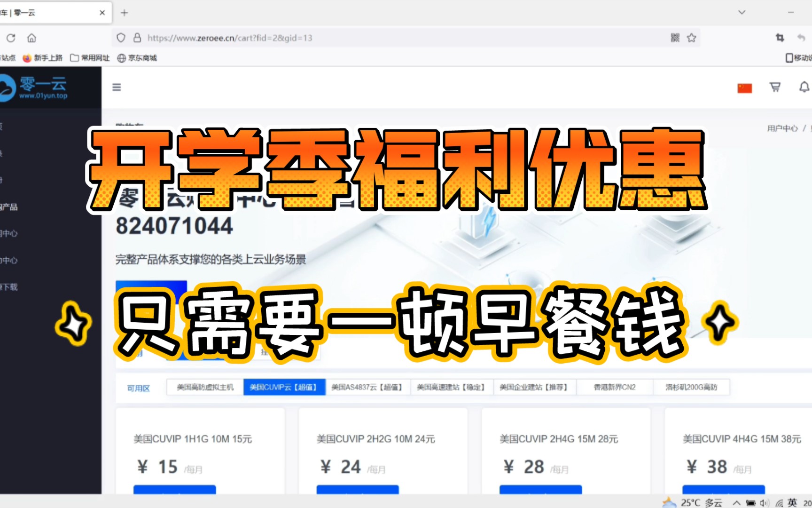Open the shopping cart icon
Viewport: 812px width, 508px height.
(775, 87)
